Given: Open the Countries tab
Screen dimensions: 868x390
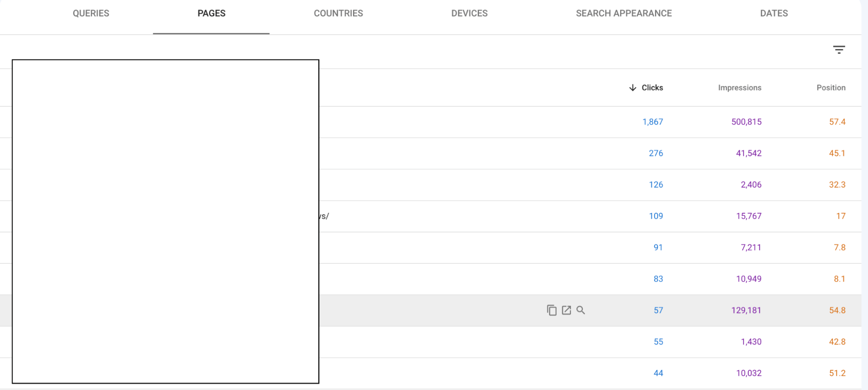Looking at the screenshot, I should 338,13.
